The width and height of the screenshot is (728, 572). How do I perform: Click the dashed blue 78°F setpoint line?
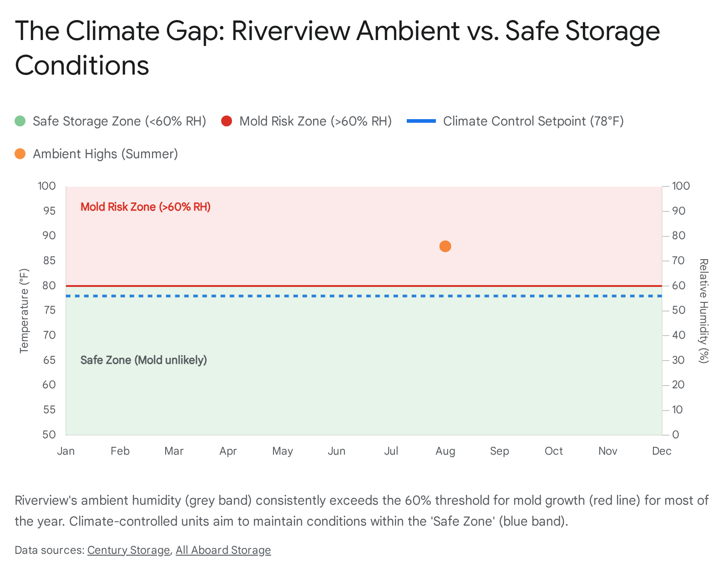(318, 296)
